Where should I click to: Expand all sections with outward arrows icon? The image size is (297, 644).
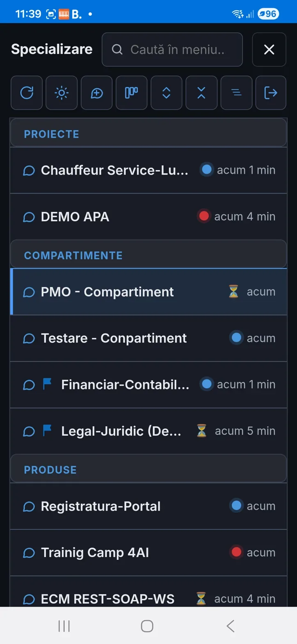click(x=166, y=93)
